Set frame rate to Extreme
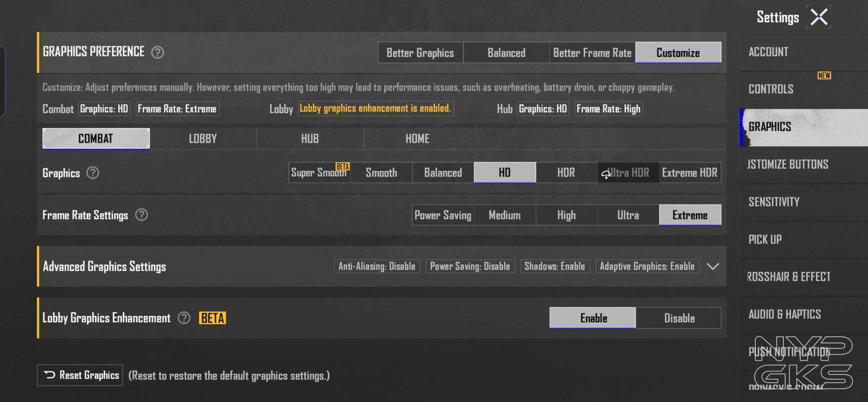Screen dimensions: 868x402 point(690,215)
